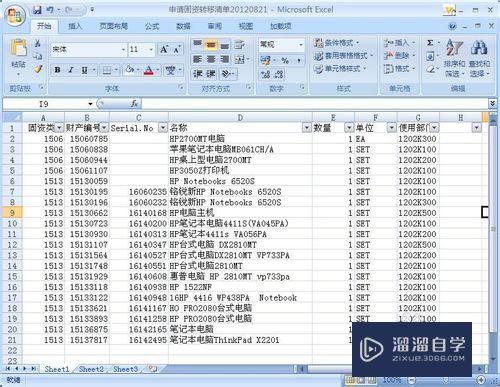Merge and center cells
Image resolution: width=500 pixels, height=387 pixels.
[240, 59]
